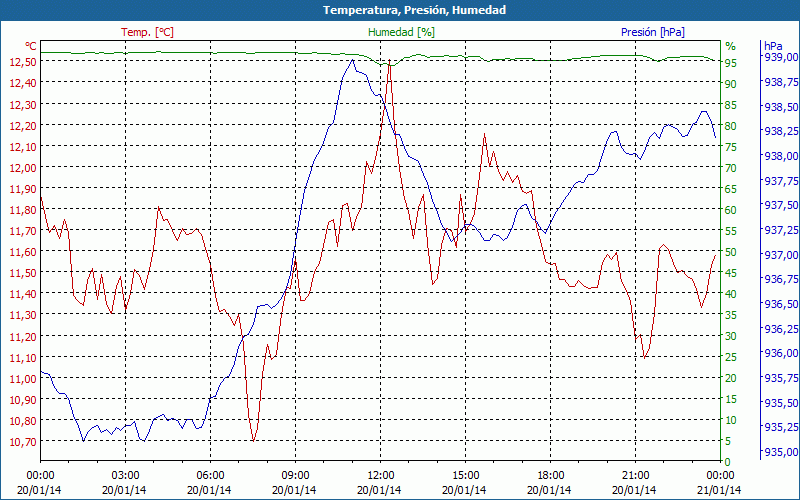This screenshot has width=800, height=500.
Task: Click the 03:00 time axis label
Action: coord(126,476)
